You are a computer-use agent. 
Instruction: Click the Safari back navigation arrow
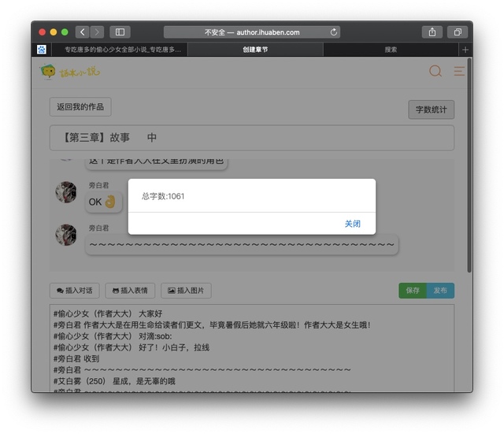pyautogui.click(x=82, y=32)
